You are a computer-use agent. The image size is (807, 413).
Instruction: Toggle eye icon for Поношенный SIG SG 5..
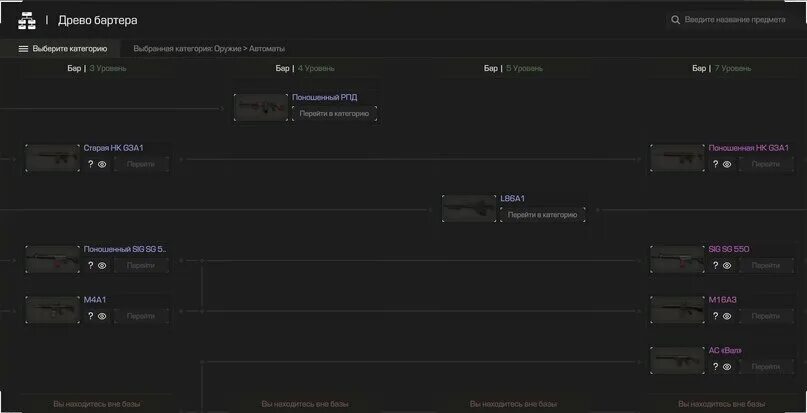pos(102,266)
